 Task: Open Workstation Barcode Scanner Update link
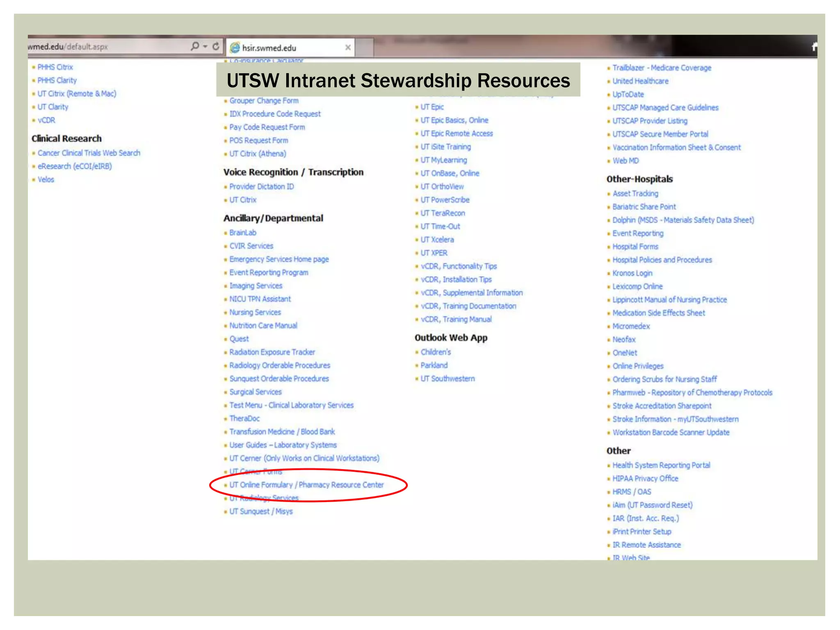[x=671, y=432]
